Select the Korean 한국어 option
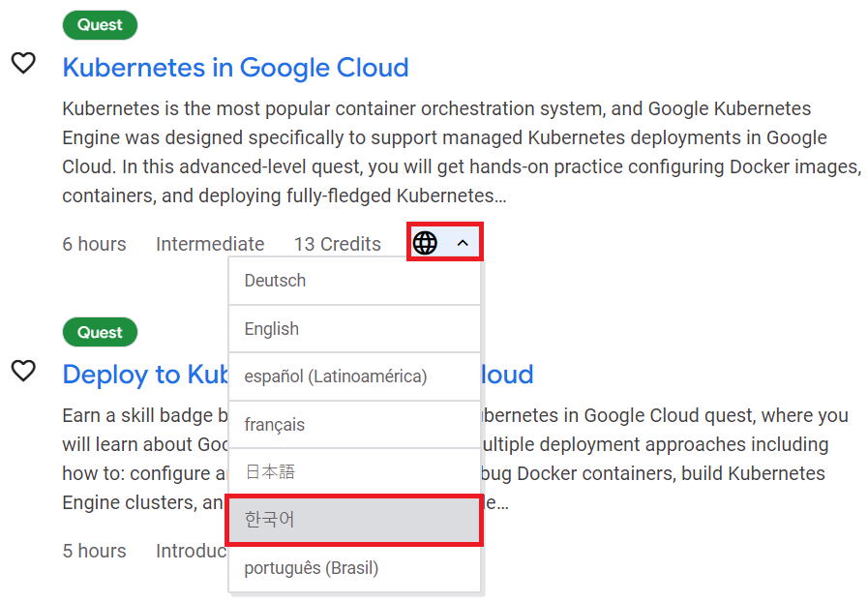This screenshot has width=868, height=602. click(x=354, y=520)
